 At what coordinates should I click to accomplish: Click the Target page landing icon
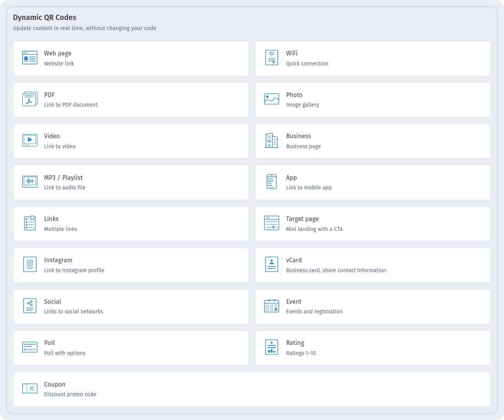click(x=272, y=223)
